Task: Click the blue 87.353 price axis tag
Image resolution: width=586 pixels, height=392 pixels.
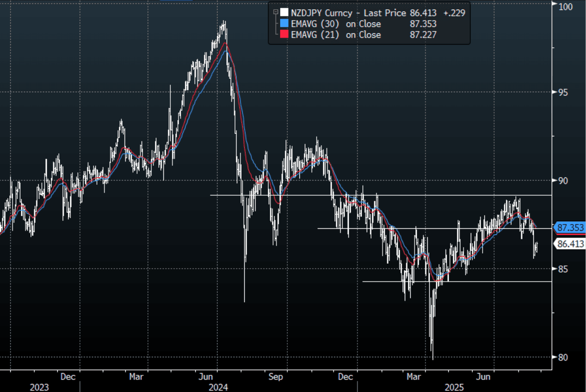Action: pyautogui.click(x=569, y=227)
